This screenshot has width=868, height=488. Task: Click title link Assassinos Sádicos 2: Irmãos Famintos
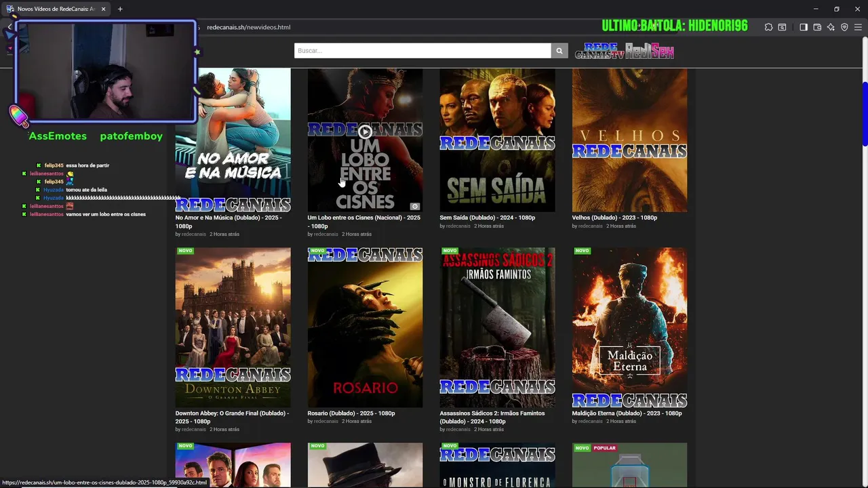tap(492, 417)
